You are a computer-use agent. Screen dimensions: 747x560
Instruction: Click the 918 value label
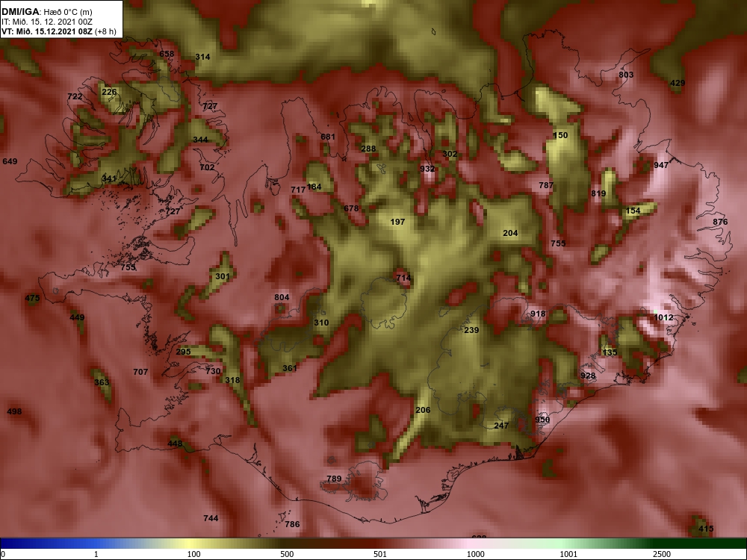pyautogui.click(x=538, y=314)
